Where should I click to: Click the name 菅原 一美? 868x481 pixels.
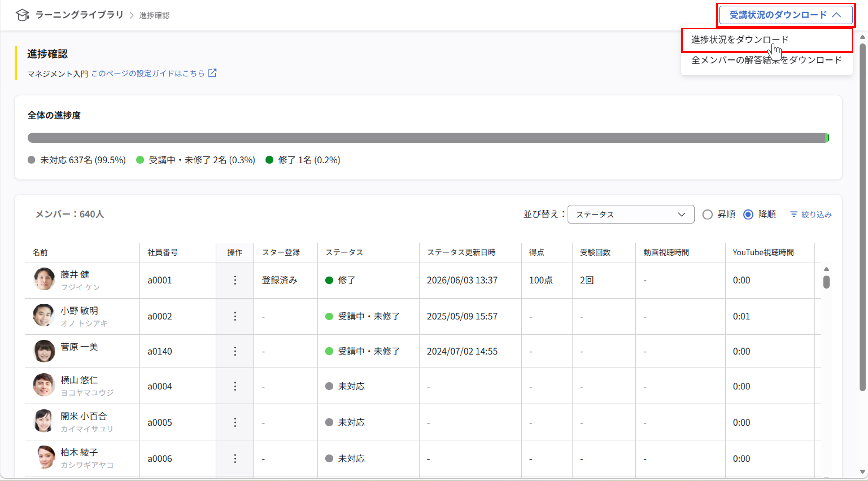79,347
